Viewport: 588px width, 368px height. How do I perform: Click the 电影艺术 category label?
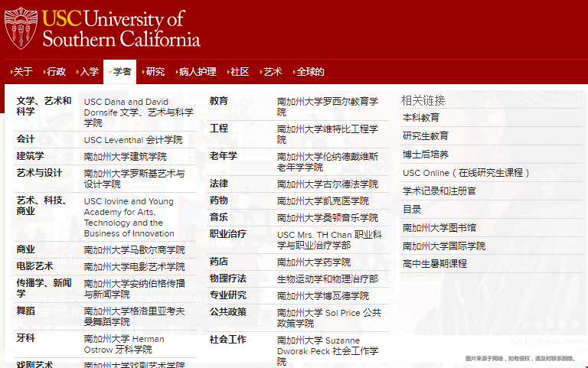point(34,266)
